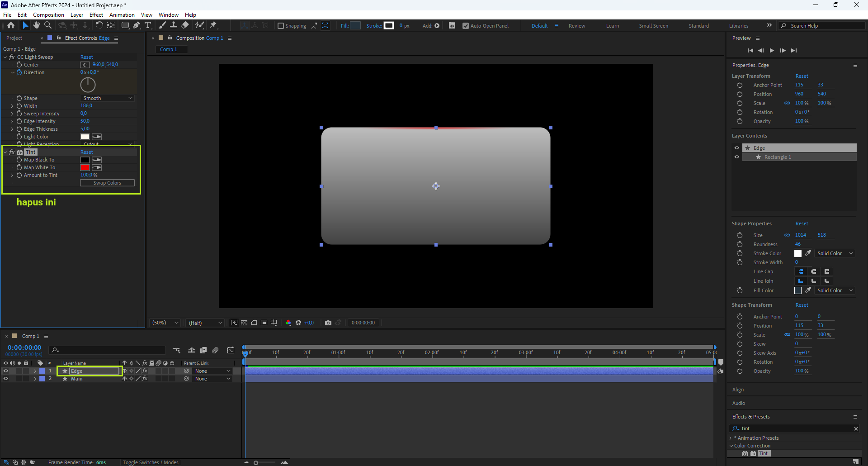Uncheck Auto-Open Panel checkbox
This screenshot has width=868, height=466.
466,26
